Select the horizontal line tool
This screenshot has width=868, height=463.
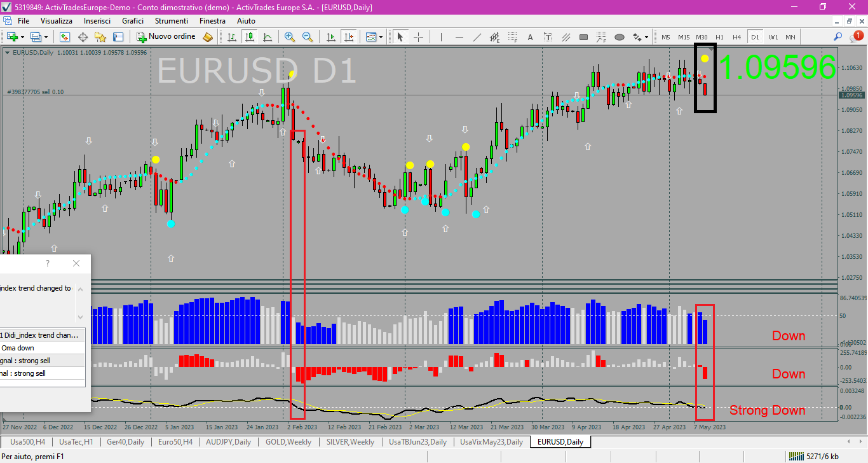[x=459, y=37]
